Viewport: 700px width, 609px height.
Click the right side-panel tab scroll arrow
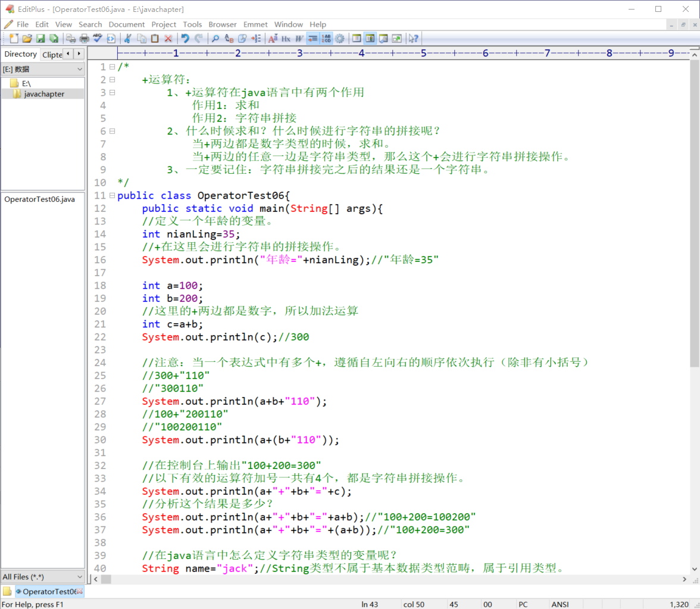coord(79,54)
